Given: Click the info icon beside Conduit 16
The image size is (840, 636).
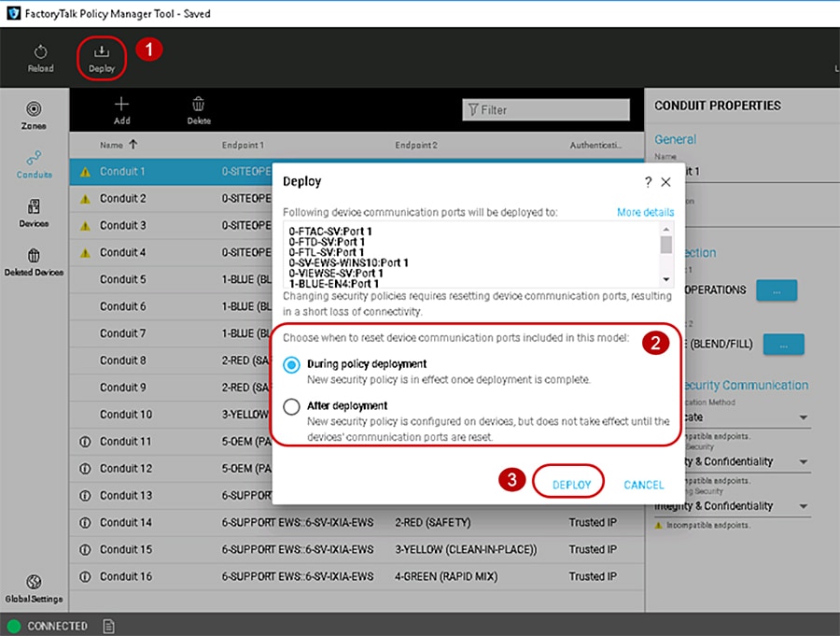Looking at the screenshot, I should (x=85, y=576).
